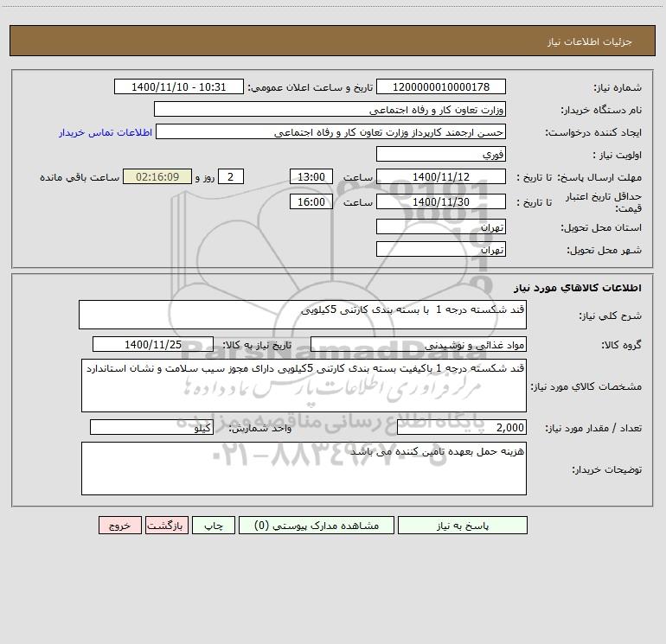Image resolution: width=666 pixels, height=644 pixels.
Task: Click the 'اولویت نیاز :' label
Action: (618, 155)
